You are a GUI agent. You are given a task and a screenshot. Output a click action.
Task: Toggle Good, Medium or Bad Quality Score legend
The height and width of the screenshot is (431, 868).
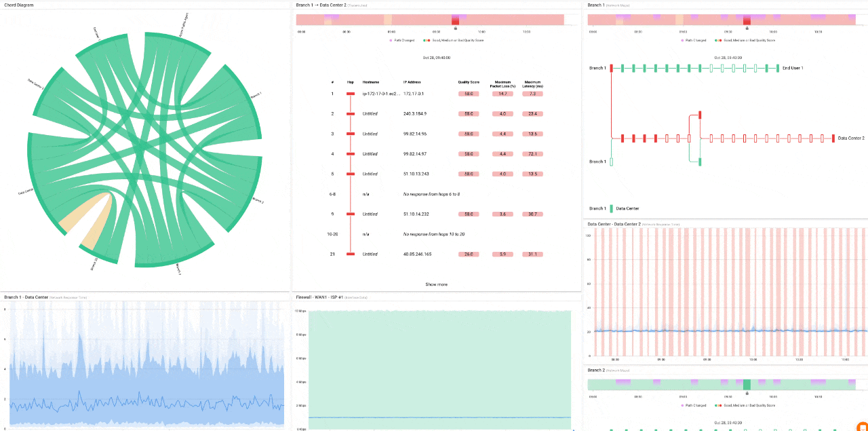pos(448,41)
